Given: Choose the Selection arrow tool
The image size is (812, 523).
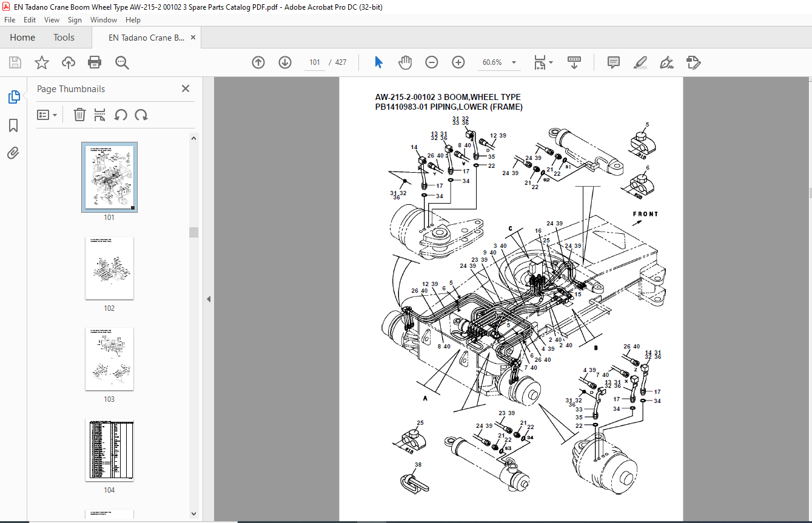Looking at the screenshot, I should click(379, 62).
